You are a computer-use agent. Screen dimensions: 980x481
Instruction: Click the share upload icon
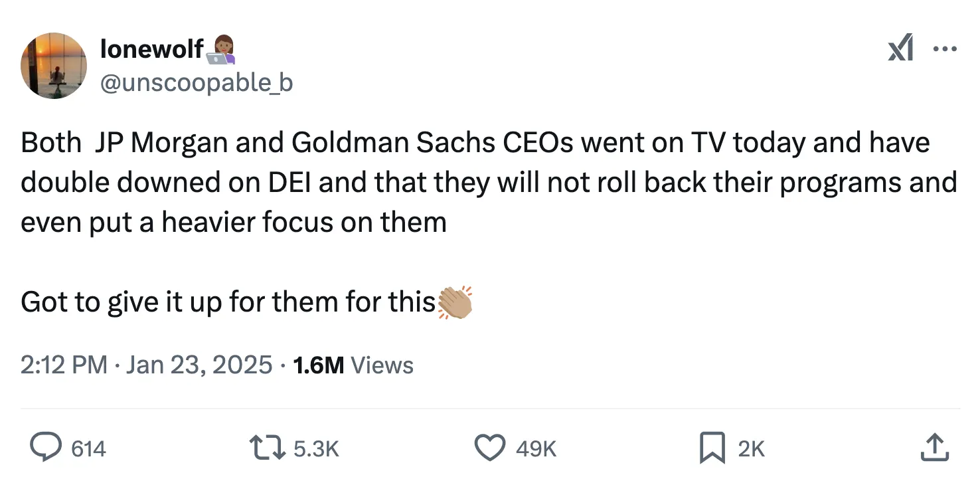933,448
